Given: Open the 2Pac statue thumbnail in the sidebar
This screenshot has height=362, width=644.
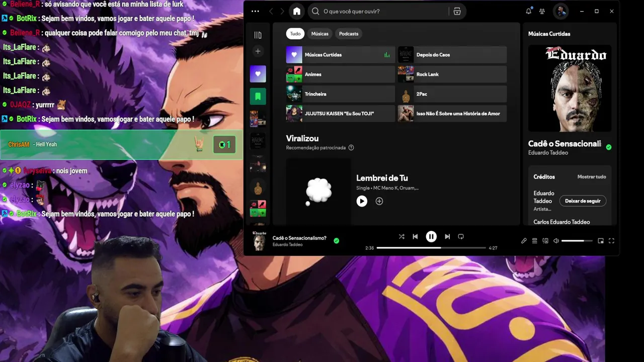Looking at the screenshot, I should click(258, 189).
